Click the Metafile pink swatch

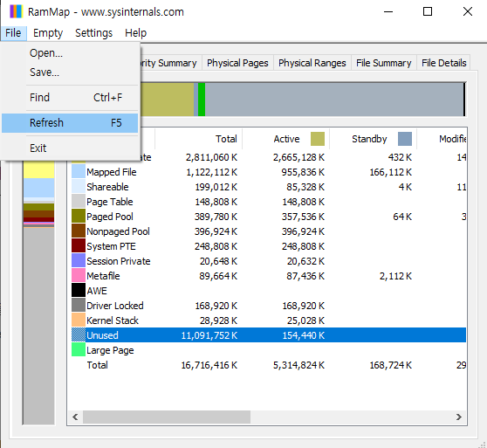79,276
